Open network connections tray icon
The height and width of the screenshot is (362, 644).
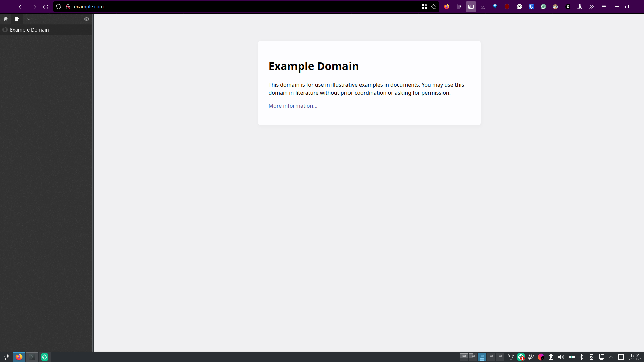click(601, 357)
